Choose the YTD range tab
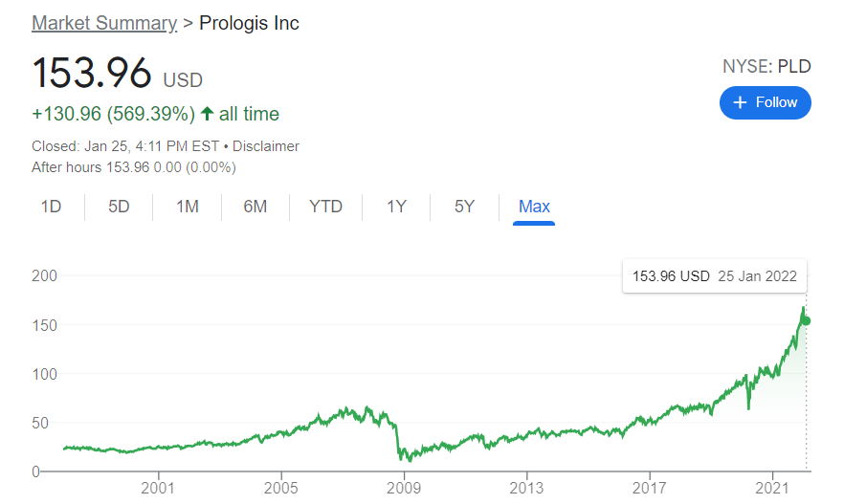Image resolution: width=844 pixels, height=504 pixels. [325, 207]
